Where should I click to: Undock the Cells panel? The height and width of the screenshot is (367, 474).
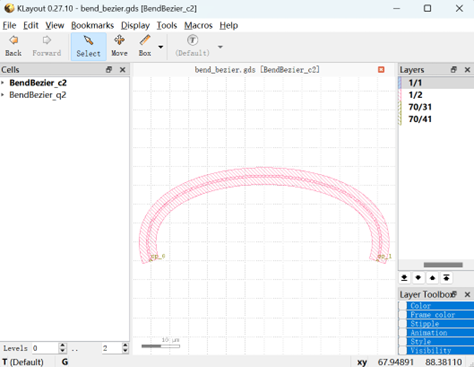pos(109,70)
